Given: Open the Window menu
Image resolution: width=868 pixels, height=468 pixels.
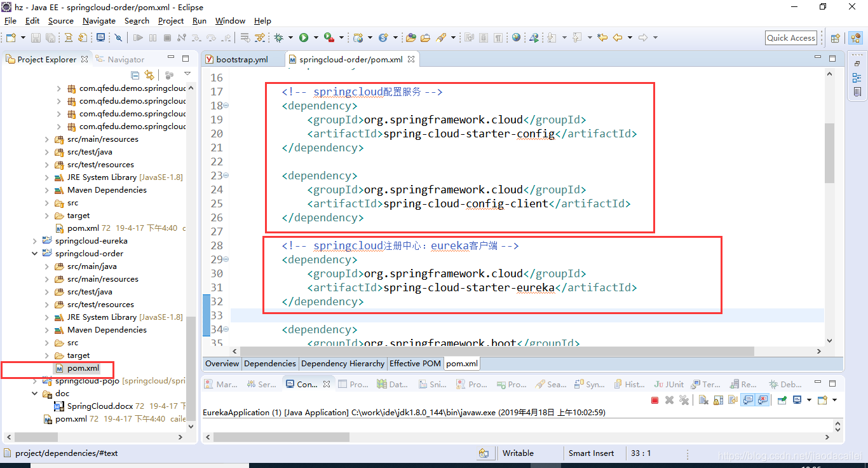Looking at the screenshot, I should [230, 20].
